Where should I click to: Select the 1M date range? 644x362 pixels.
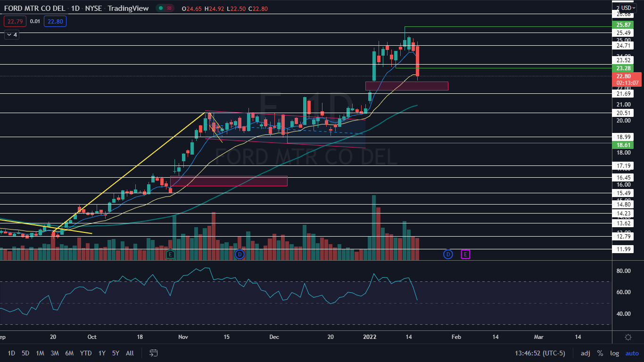point(40,353)
